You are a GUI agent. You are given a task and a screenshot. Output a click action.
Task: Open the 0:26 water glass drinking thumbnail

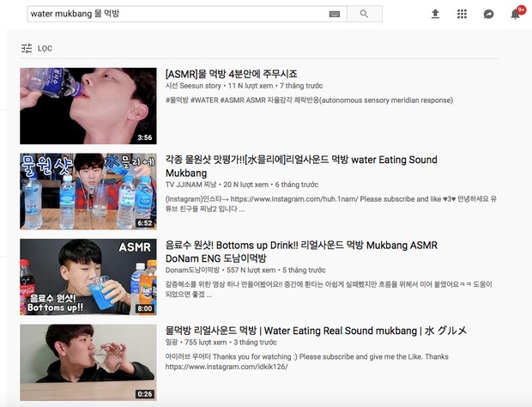pyautogui.click(x=88, y=362)
